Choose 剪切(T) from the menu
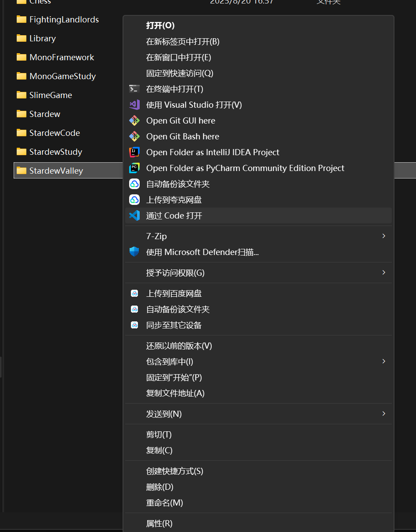This screenshot has width=416, height=532. pos(258,434)
